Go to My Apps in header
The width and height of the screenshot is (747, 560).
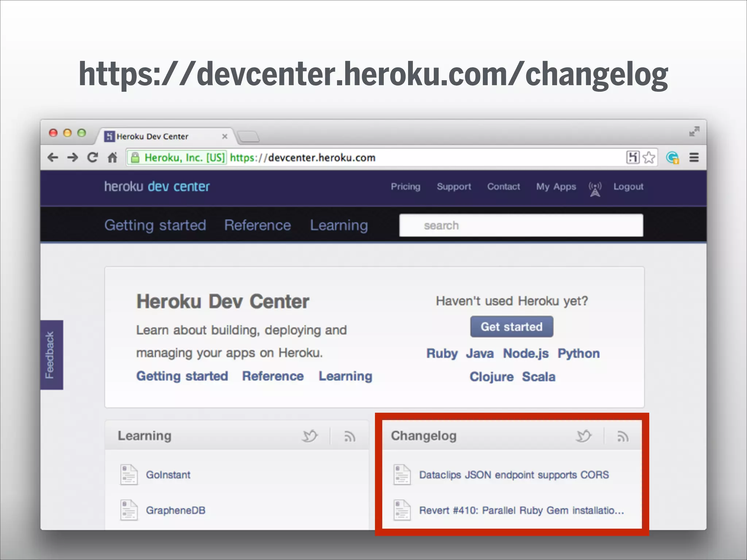pyautogui.click(x=556, y=187)
